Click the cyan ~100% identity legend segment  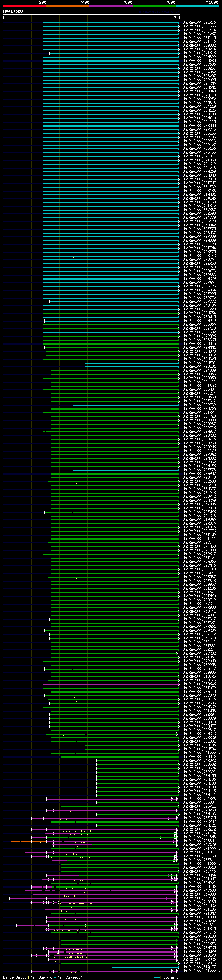[197, 6]
